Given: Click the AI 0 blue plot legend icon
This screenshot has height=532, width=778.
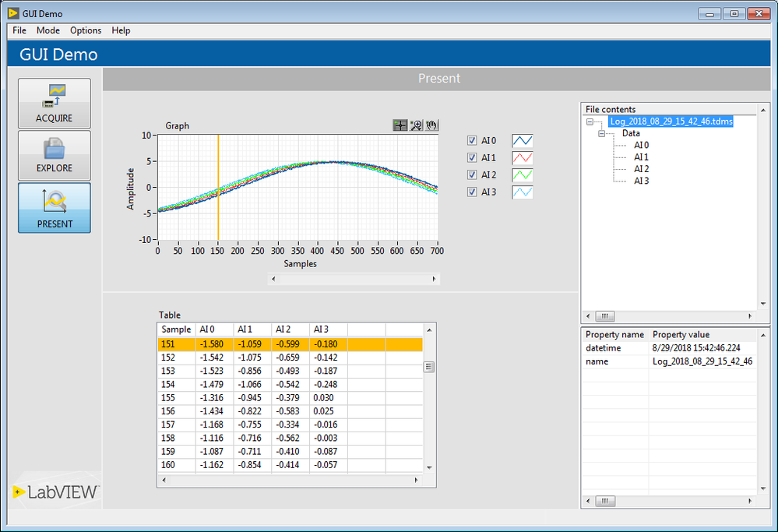Looking at the screenshot, I should coord(522,140).
